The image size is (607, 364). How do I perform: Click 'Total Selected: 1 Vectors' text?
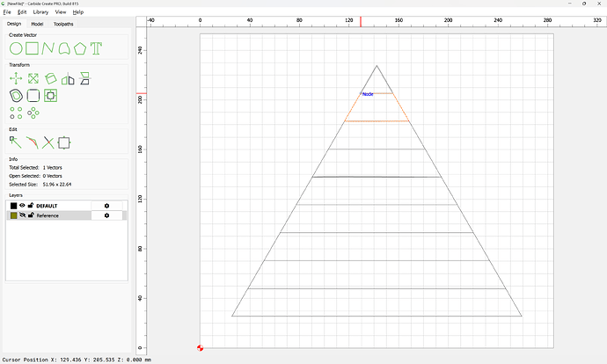(35, 168)
